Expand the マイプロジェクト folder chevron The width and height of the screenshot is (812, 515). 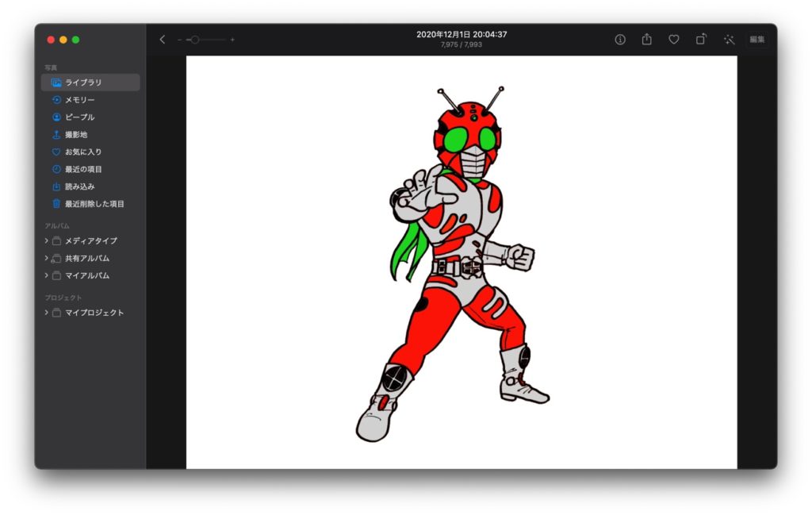click(x=47, y=313)
